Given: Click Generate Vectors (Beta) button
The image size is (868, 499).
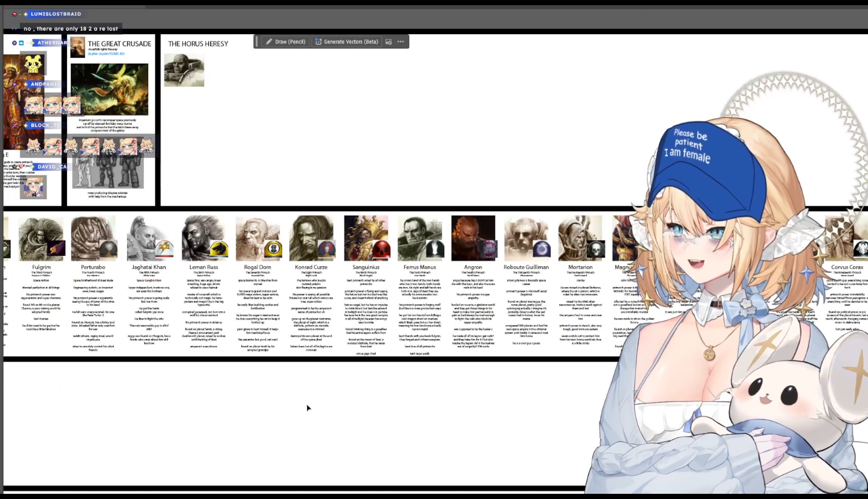Looking at the screenshot, I should (x=346, y=42).
